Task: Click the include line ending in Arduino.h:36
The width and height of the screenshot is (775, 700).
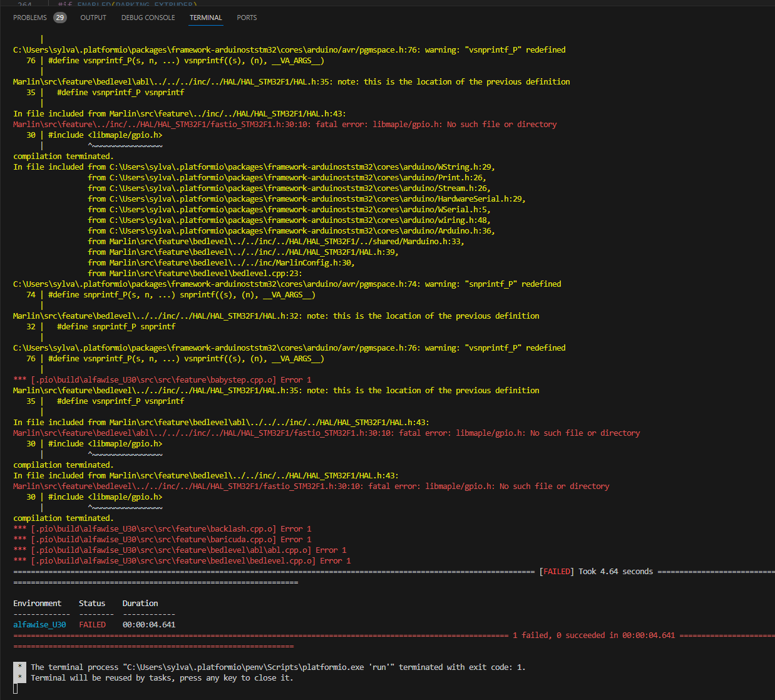Action: (291, 231)
